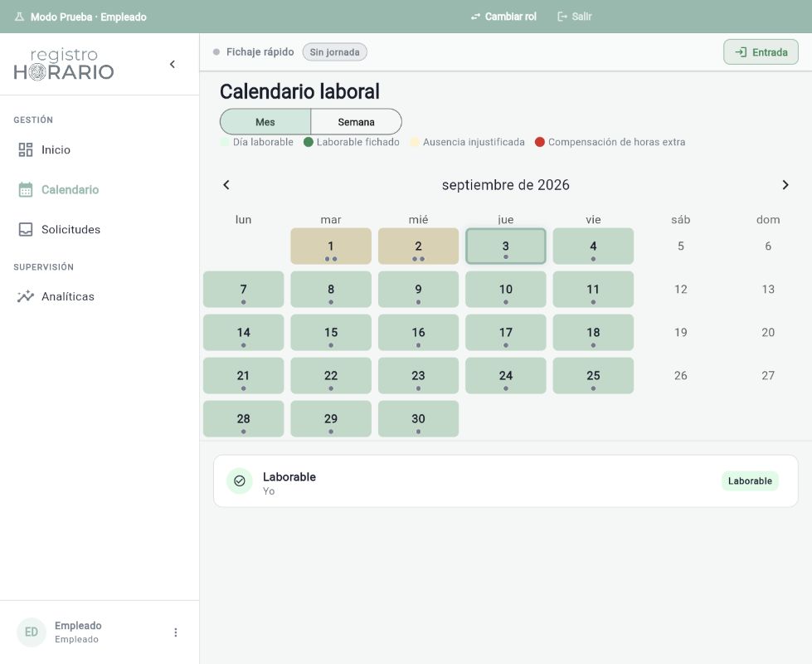
Task: Select day 10 on calendar
Action: click(506, 289)
